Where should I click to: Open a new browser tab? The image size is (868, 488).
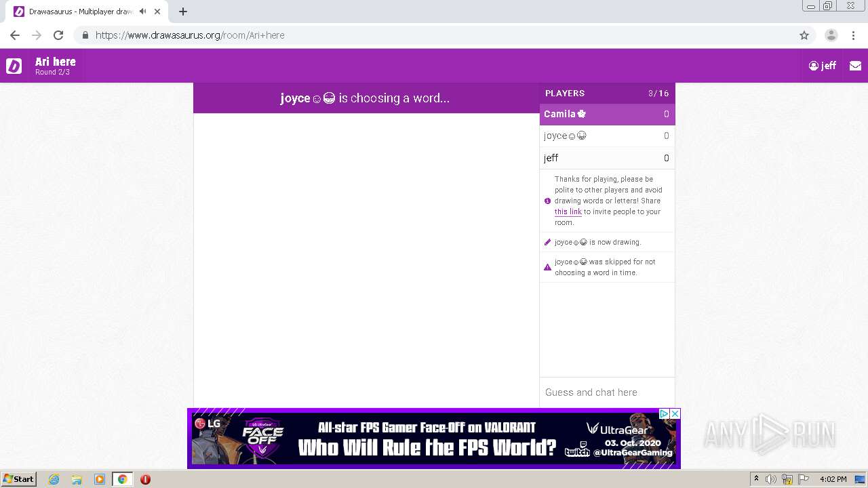click(183, 12)
